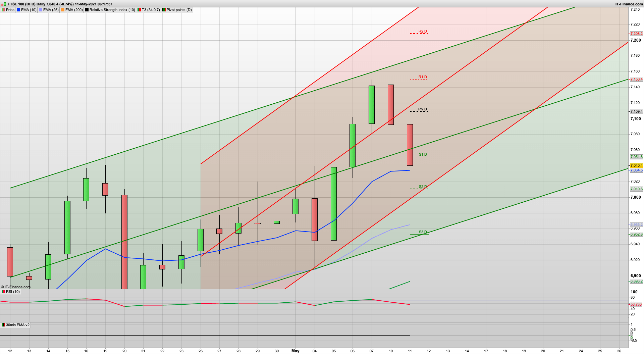Click the Pivot points (D) legend icon
This screenshot has width=644, height=354.
164,10
